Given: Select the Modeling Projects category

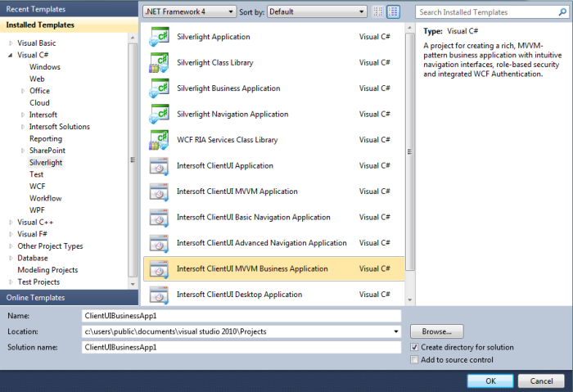Looking at the screenshot, I should [x=47, y=270].
